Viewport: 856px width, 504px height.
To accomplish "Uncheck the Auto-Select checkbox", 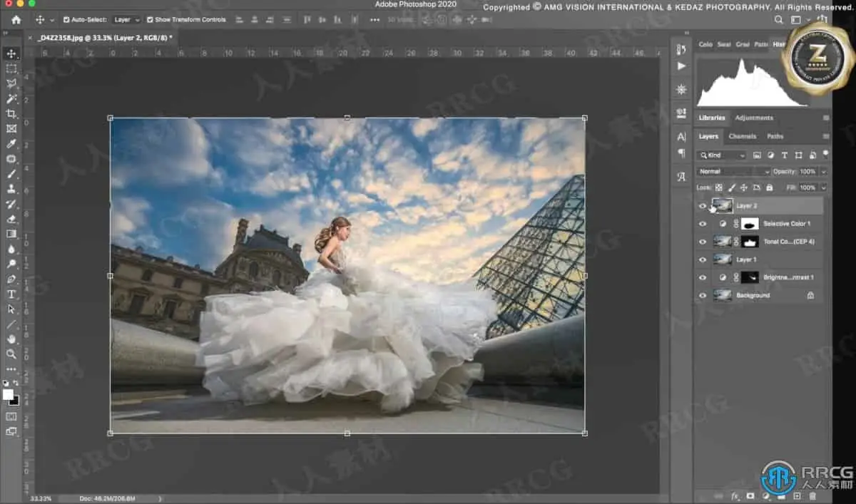I will (x=66, y=20).
